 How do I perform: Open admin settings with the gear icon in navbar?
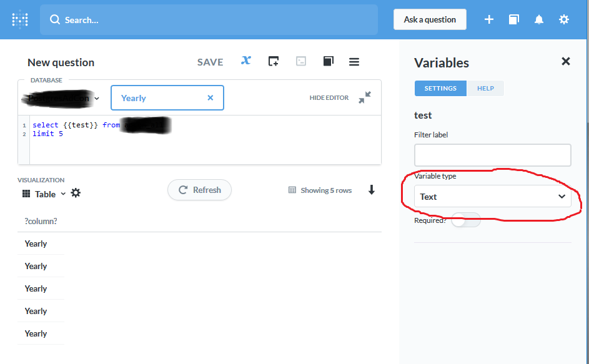563,19
